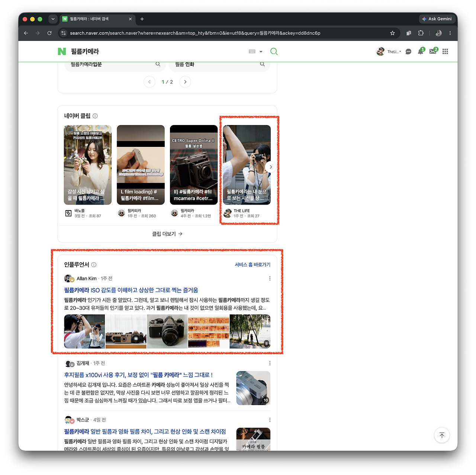
Task: Open post 후지필름 x100vi 사용 후기
Action: tap(138, 375)
